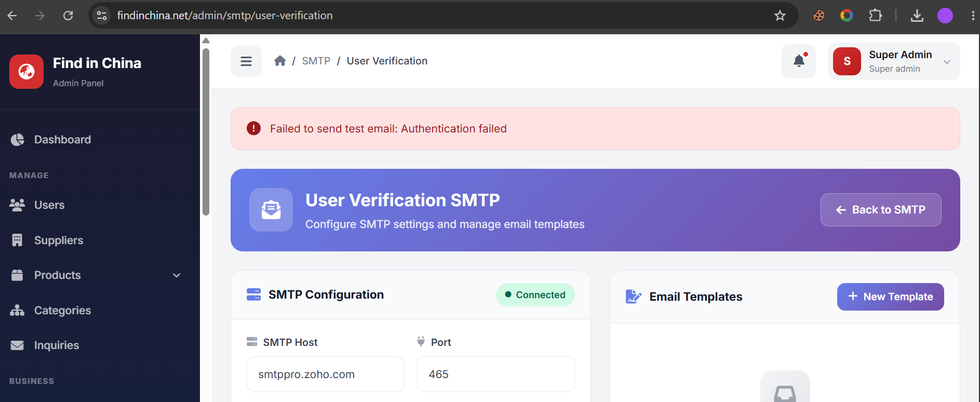The image size is (980, 402).
Task: Click the red error alert icon
Action: [253, 128]
